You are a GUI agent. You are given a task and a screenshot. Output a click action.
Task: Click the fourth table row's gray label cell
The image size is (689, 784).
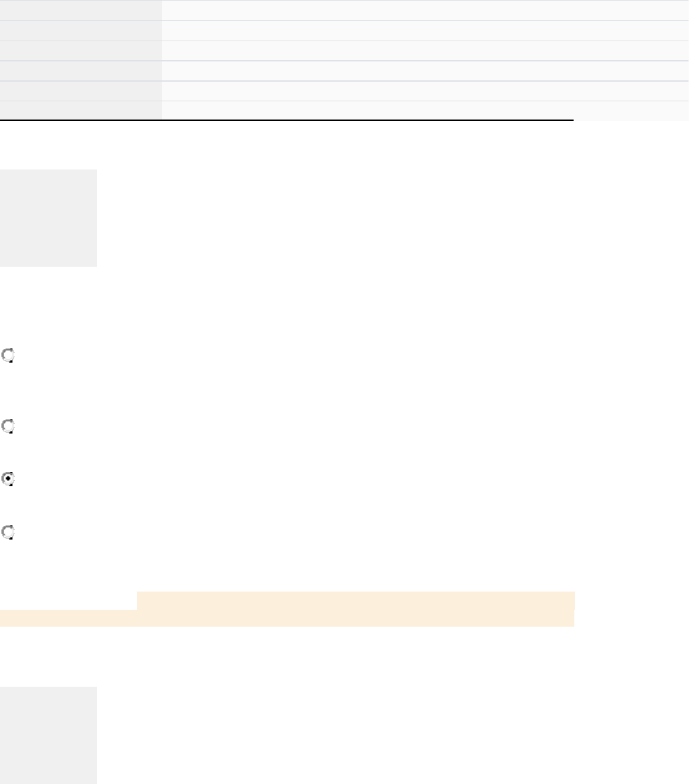(81, 71)
